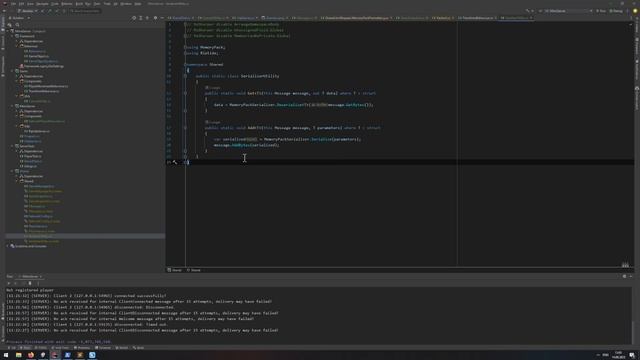The image size is (640, 360).
Task: Click the editor vertical scrollbar
Action: point(632,143)
